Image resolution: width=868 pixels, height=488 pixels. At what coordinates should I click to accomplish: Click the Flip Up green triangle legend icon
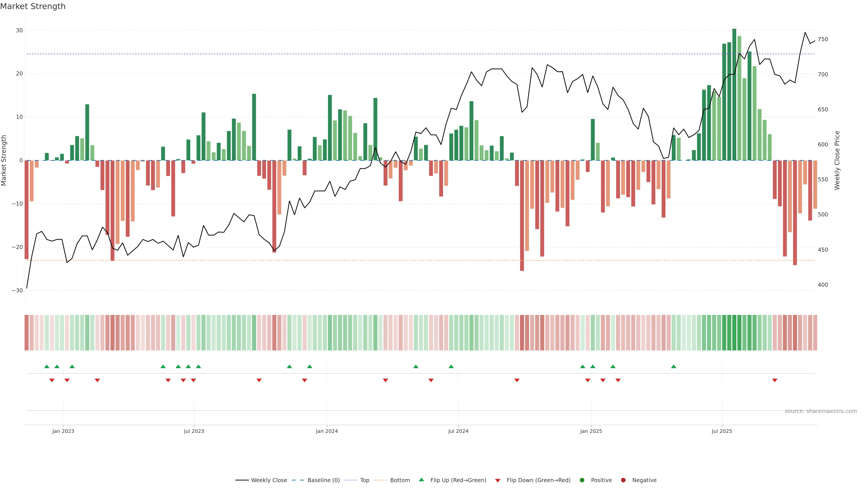pyautogui.click(x=421, y=480)
